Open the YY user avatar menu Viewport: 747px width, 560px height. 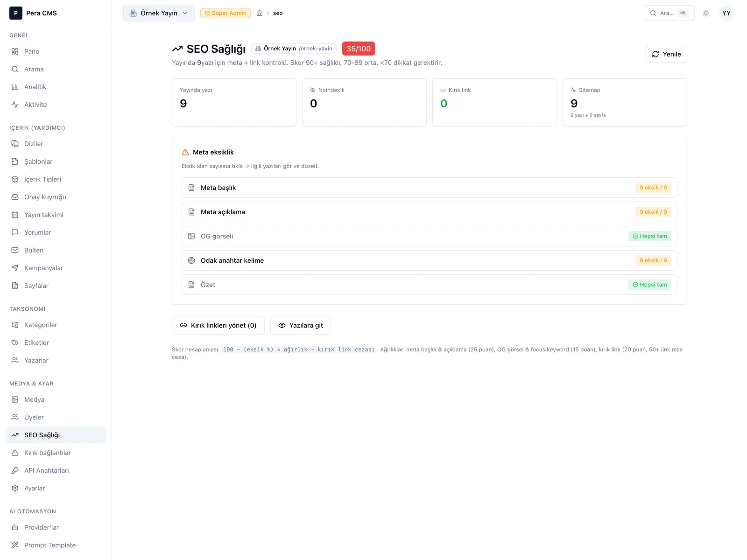726,13
